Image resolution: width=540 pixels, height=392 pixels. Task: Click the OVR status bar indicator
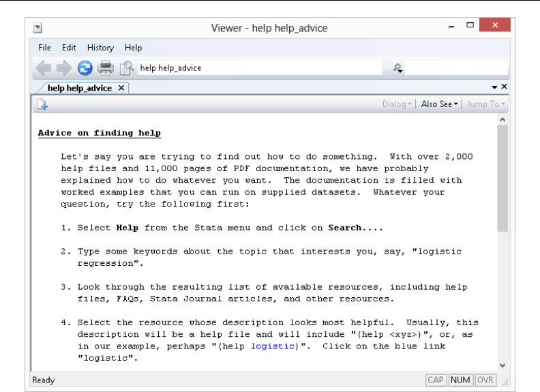pos(485,380)
